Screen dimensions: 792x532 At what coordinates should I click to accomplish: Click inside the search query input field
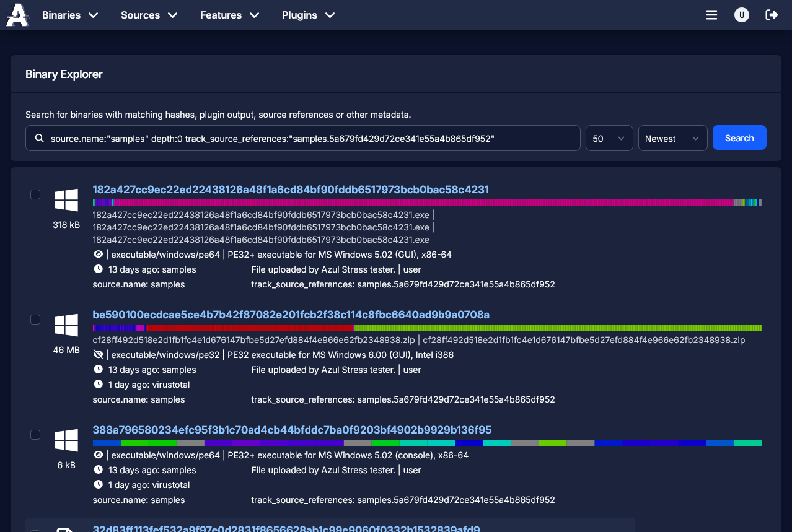click(x=310, y=137)
